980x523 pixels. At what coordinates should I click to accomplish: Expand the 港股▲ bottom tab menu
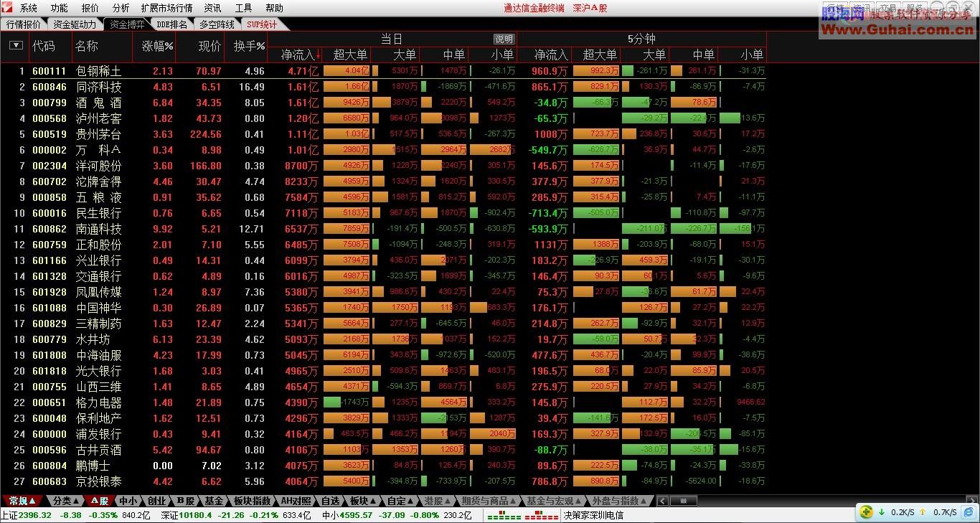pyautogui.click(x=438, y=501)
